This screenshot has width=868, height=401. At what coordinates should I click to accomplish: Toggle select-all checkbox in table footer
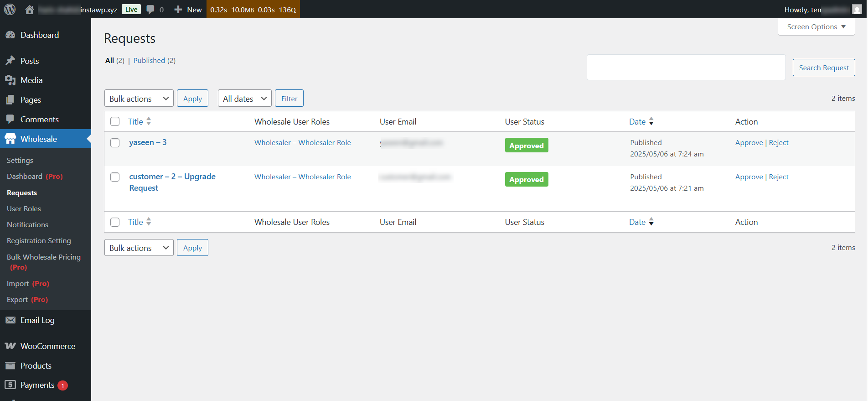115,222
